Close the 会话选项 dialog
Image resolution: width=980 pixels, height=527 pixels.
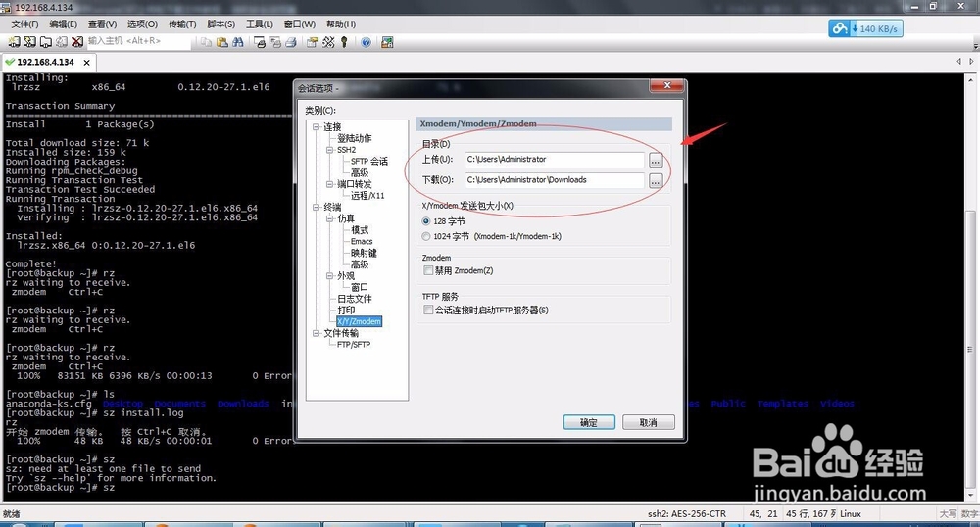point(666,85)
